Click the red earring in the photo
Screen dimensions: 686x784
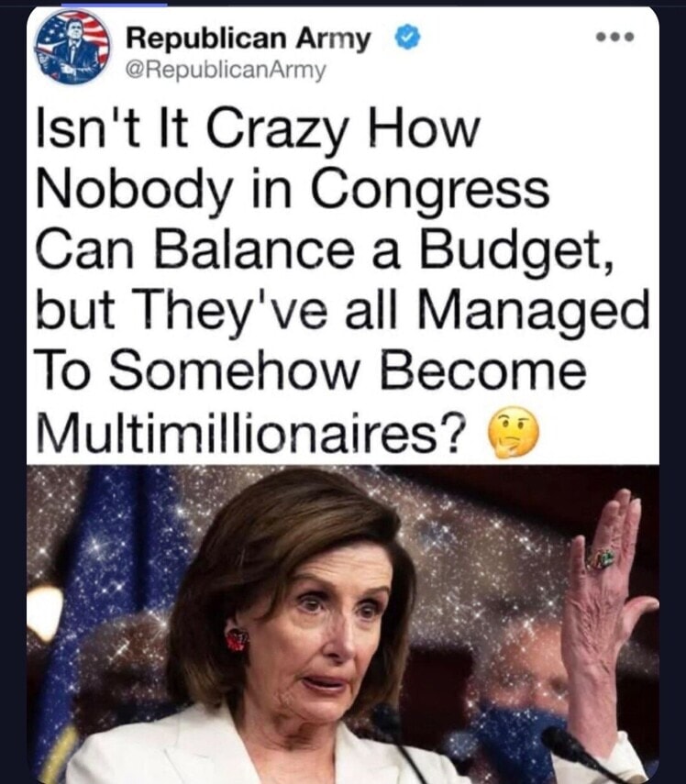click(237, 640)
